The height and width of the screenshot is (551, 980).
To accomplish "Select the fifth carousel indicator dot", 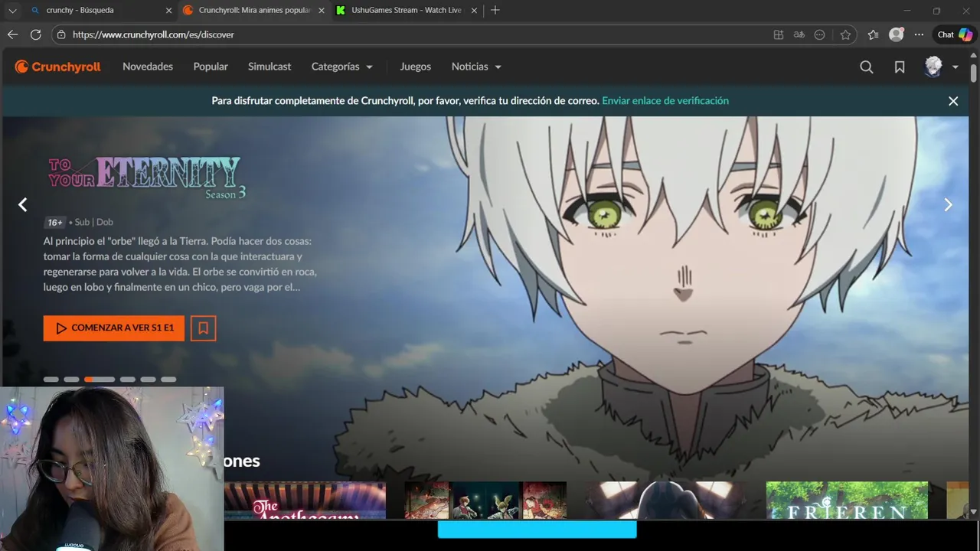I will pyautogui.click(x=148, y=380).
